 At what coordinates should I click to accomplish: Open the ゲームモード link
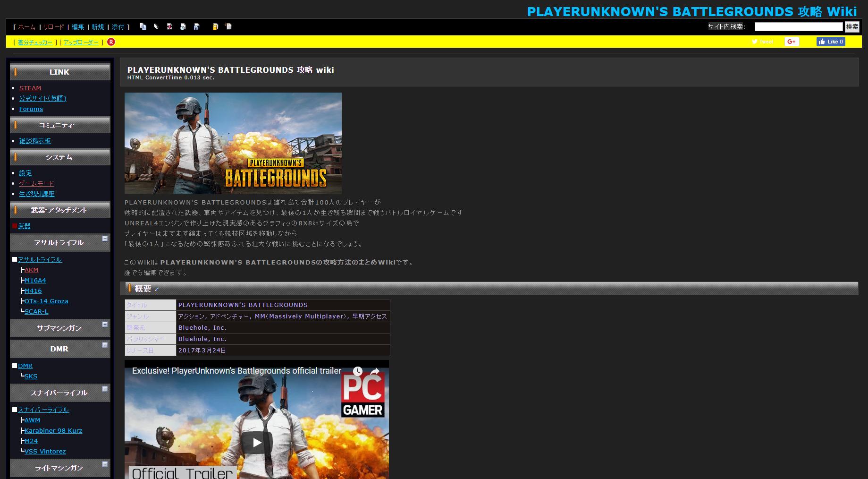coord(36,184)
